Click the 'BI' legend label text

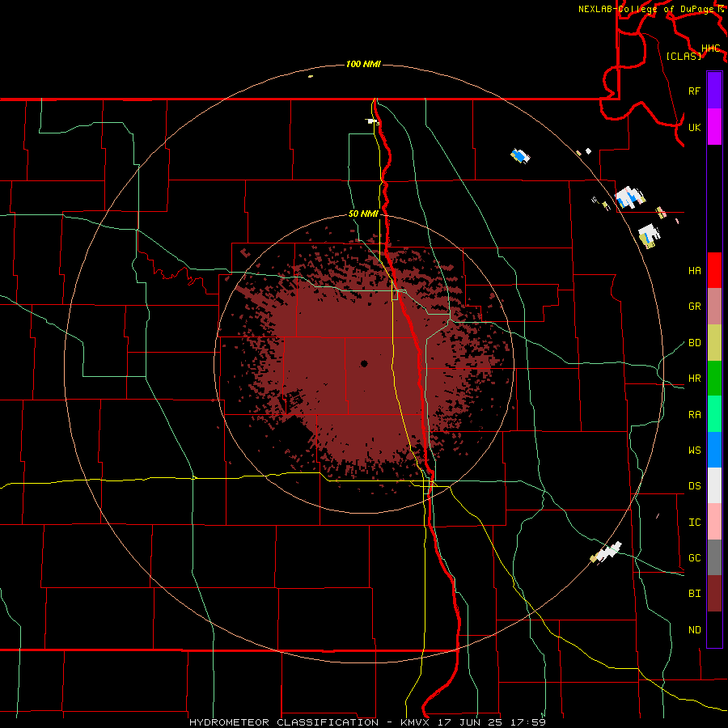695,594
